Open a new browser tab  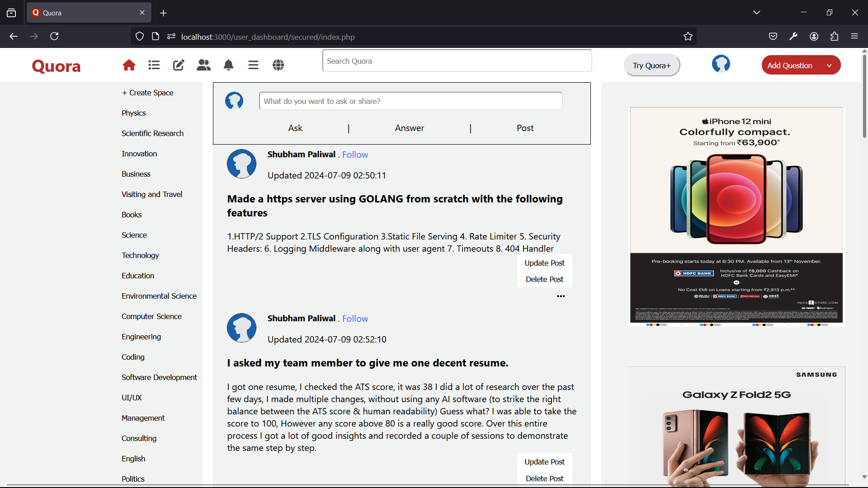[x=164, y=13]
